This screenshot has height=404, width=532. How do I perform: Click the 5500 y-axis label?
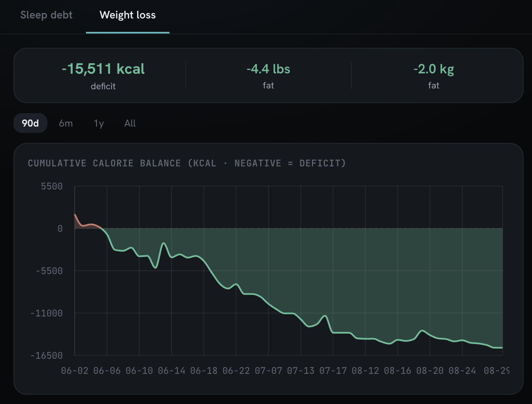coord(52,186)
